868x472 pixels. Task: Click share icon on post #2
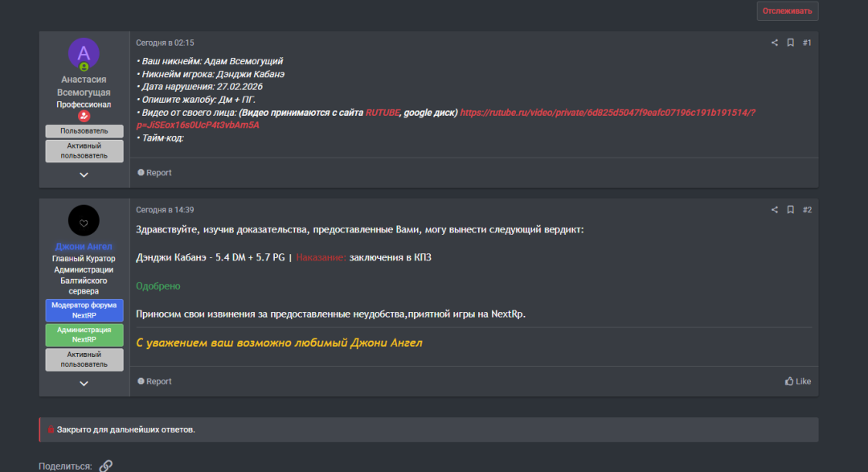(x=775, y=210)
